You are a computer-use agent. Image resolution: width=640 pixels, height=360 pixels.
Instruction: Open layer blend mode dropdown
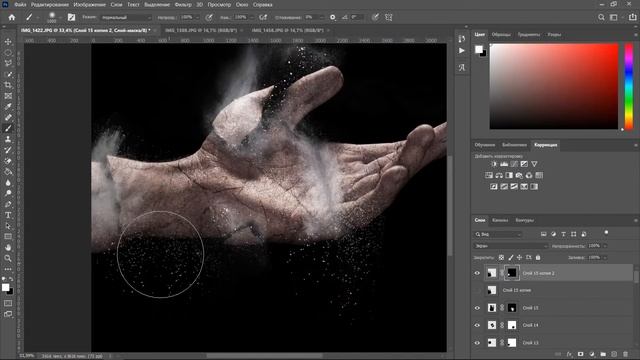[511, 246]
